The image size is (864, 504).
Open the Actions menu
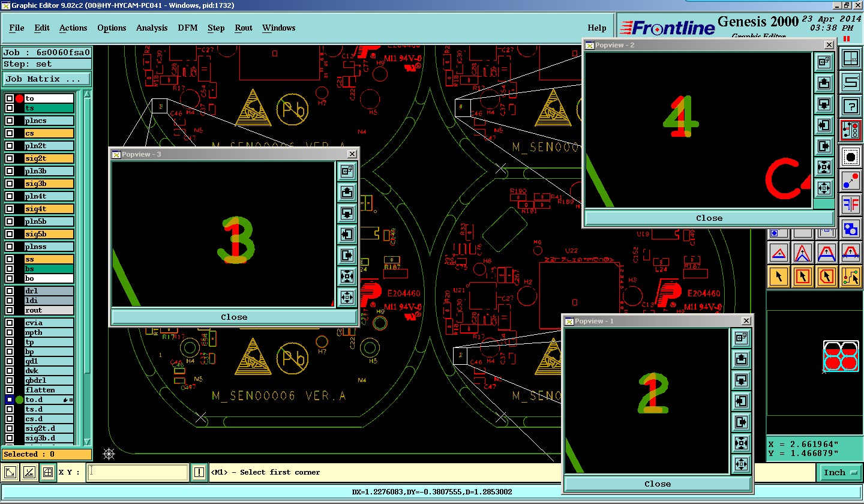coord(73,28)
